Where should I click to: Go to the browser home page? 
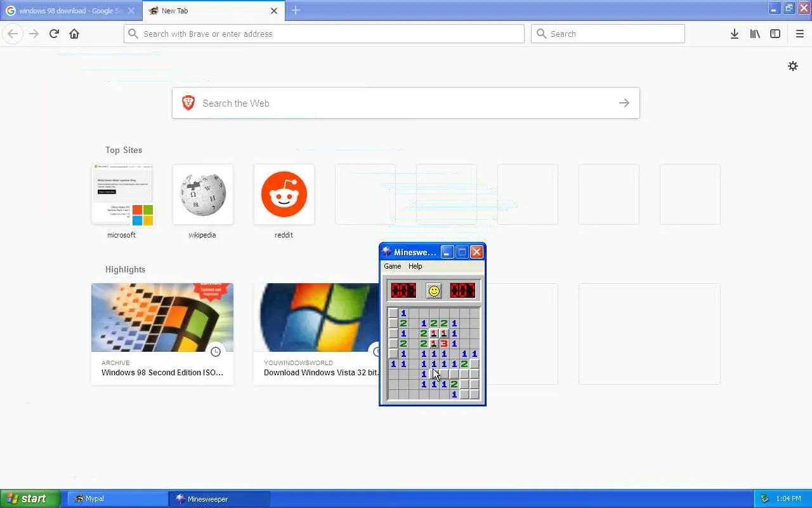pyautogui.click(x=74, y=34)
